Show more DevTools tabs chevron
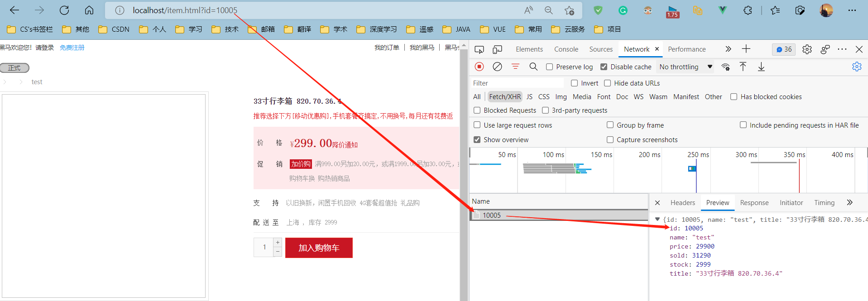 (x=728, y=49)
